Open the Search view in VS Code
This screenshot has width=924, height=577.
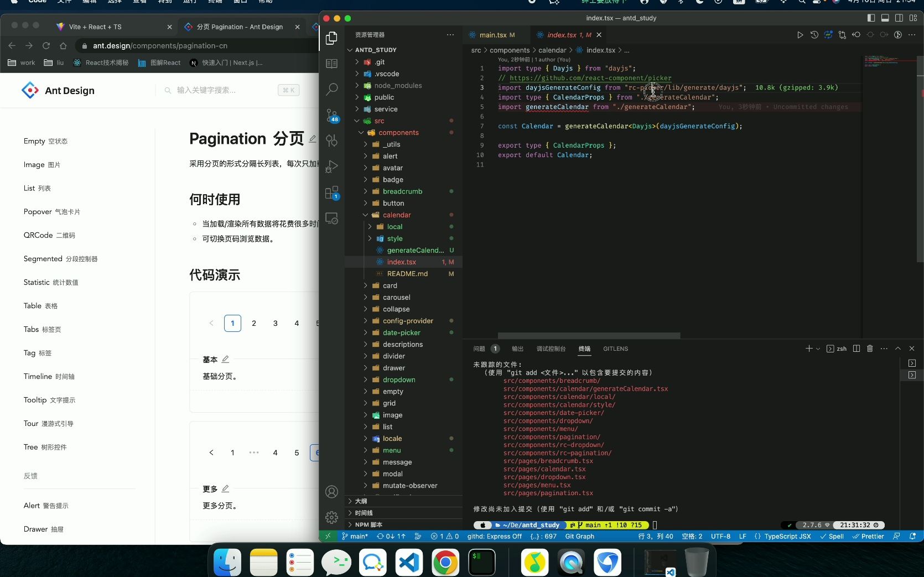pos(331,89)
